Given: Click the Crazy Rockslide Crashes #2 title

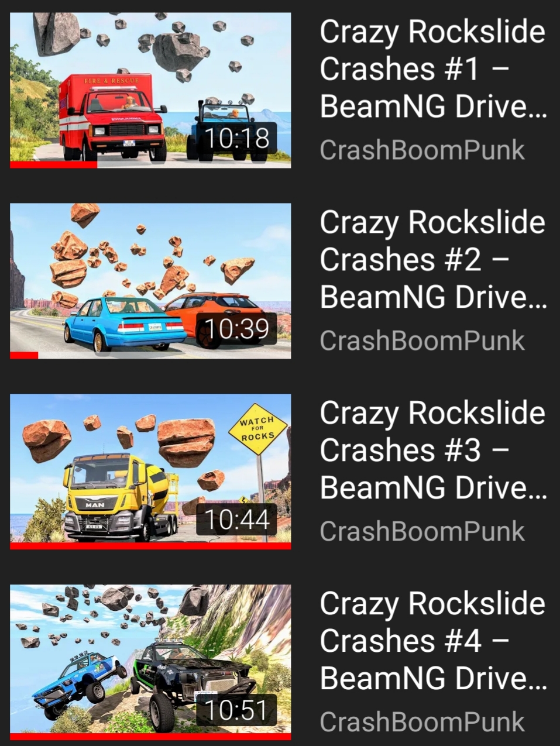Looking at the screenshot, I should 432,259.
